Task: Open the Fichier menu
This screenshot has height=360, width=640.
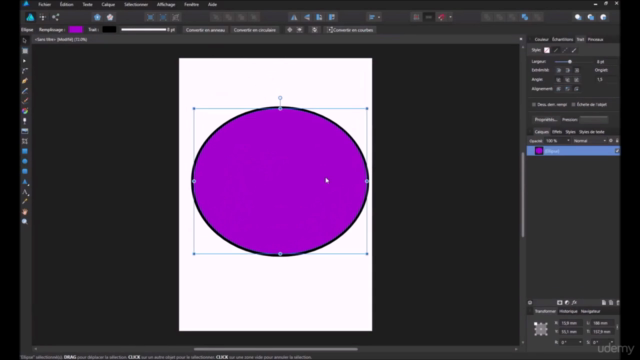Action: click(44, 4)
